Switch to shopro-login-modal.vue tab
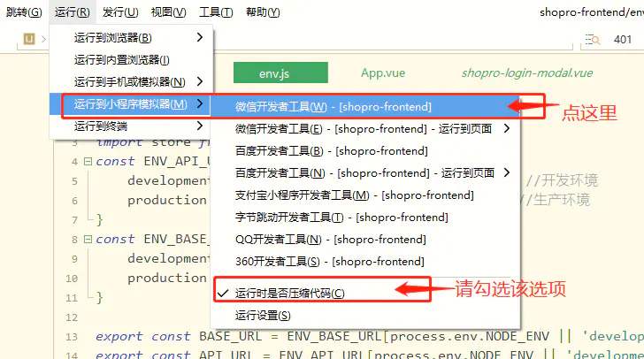Image resolution: width=644 pixels, height=359 pixels. click(x=527, y=73)
